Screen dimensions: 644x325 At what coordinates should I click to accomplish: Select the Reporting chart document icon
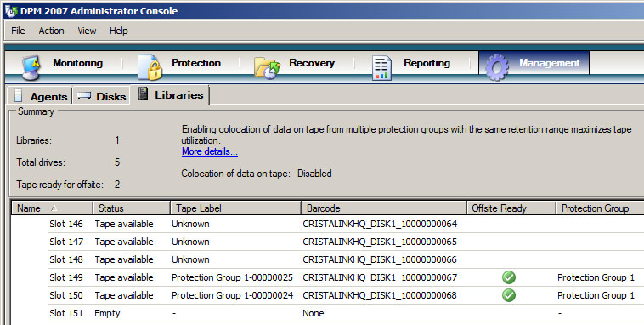pos(381,67)
